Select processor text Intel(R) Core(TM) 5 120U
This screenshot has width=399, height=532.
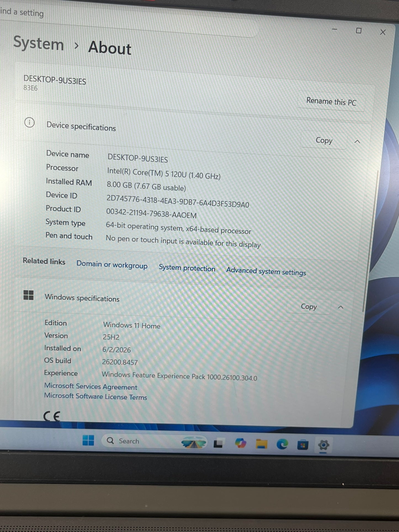pyautogui.click(x=147, y=173)
